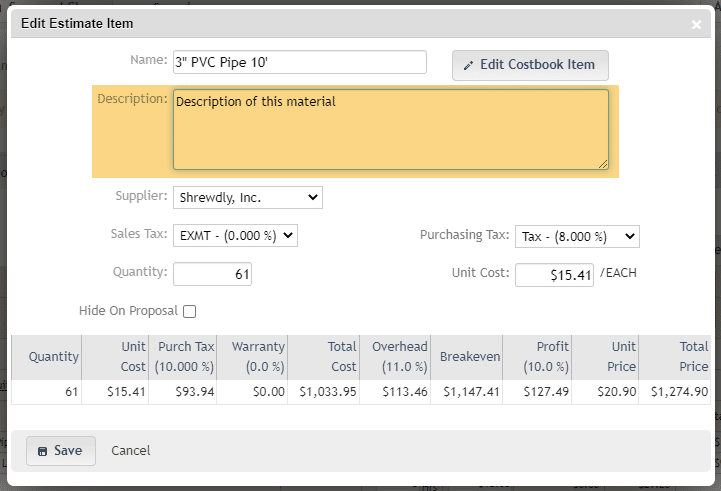Save the estimate item

tap(60, 451)
